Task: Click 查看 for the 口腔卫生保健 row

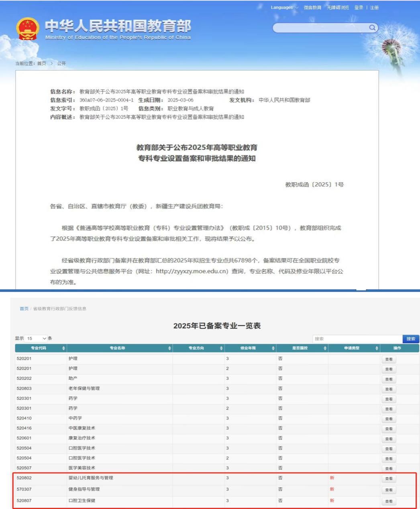Action: [x=389, y=501]
